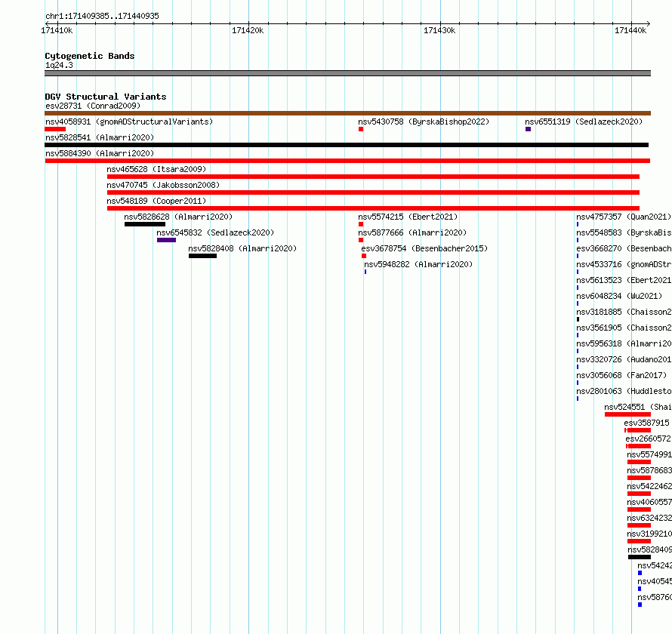Viewport: 672px width, 634px height.
Task: Click nsv5828628 (Almarri2020) label
Action: [x=178, y=217]
